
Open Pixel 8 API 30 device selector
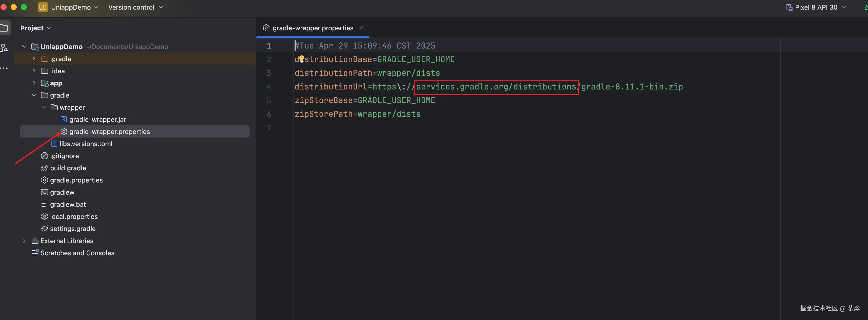click(x=816, y=7)
